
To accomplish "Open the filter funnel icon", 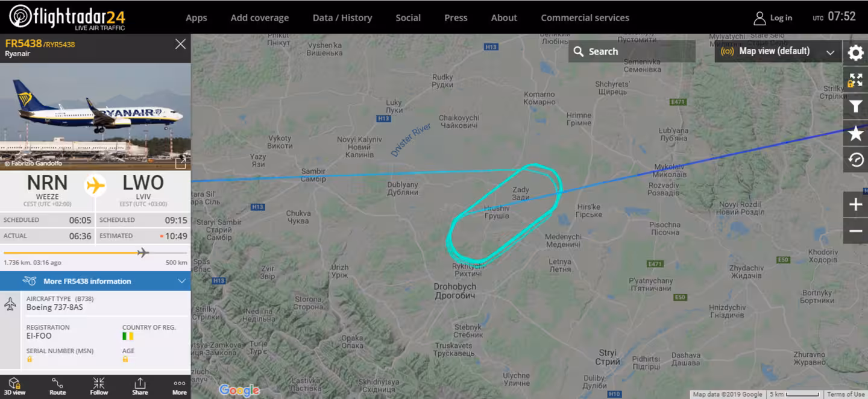I will point(855,107).
